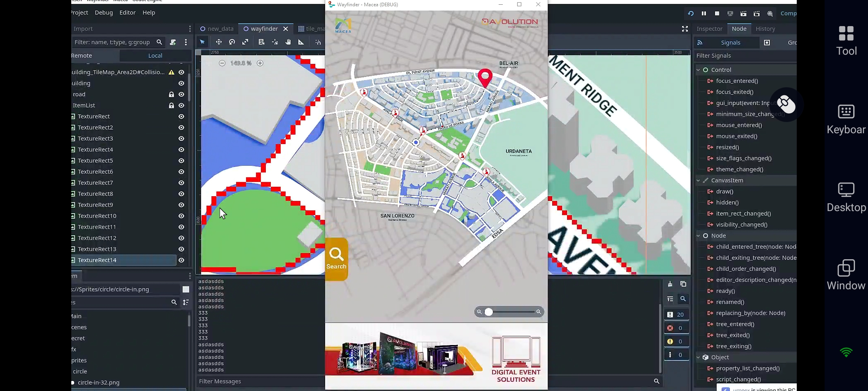Unlock the ItemList node
This screenshot has width=868, height=391.
point(171,105)
